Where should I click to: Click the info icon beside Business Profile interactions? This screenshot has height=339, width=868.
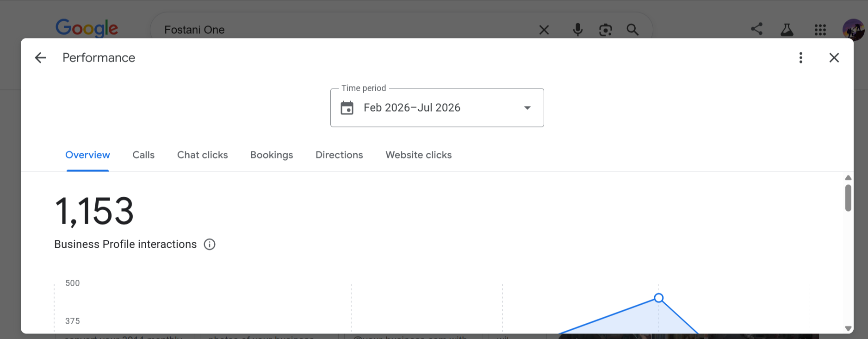pos(210,244)
